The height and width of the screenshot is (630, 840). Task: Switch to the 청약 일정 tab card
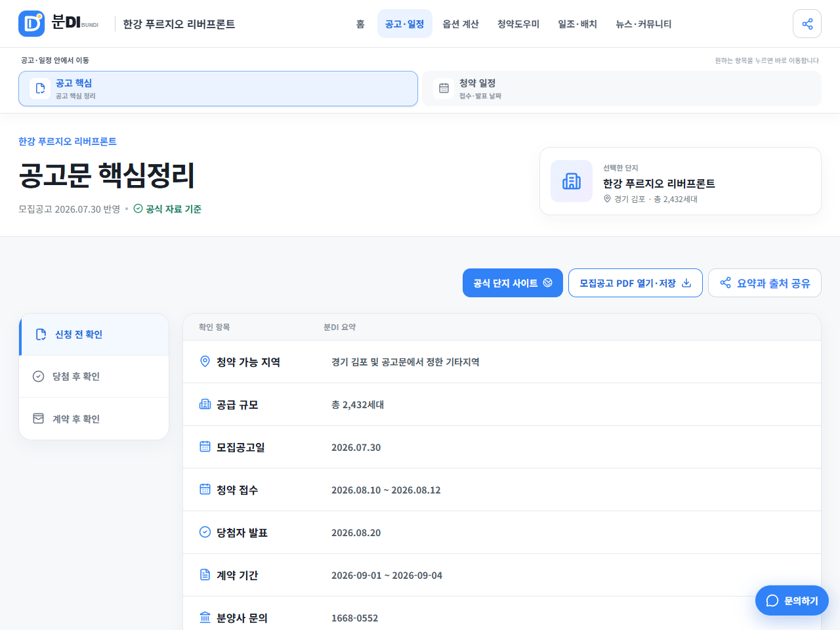pyautogui.click(x=621, y=89)
